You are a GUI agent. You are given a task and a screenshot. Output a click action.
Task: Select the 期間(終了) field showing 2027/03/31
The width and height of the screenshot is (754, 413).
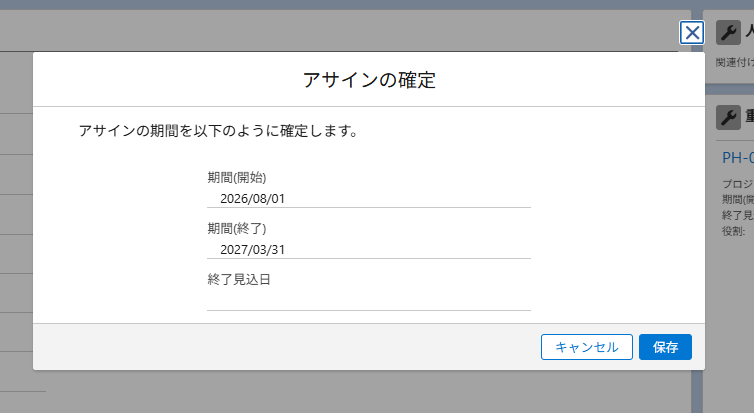point(368,249)
